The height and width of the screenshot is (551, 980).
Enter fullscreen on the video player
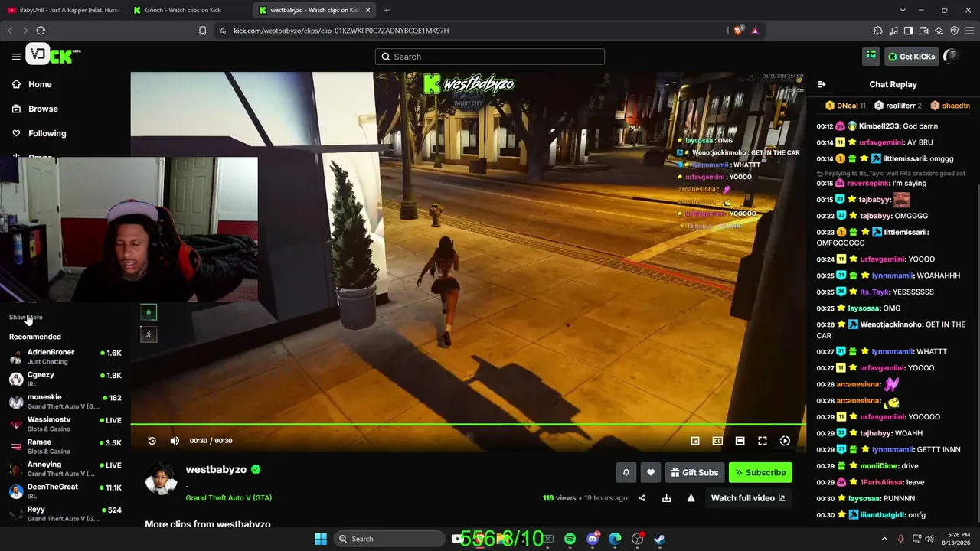click(x=763, y=441)
